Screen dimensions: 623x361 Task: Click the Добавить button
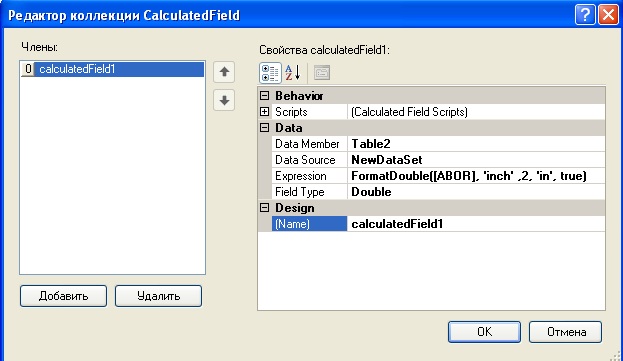click(64, 296)
